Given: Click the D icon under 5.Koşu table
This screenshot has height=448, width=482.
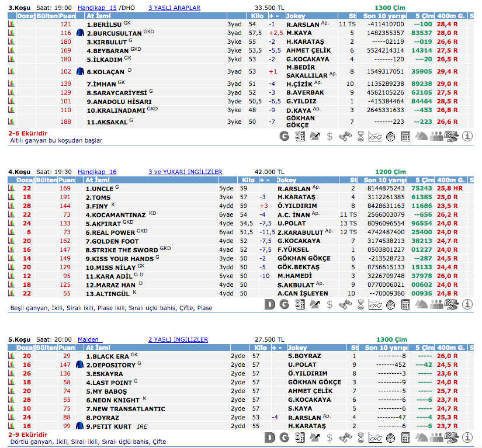Looking at the screenshot, I should tap(269, 437).
